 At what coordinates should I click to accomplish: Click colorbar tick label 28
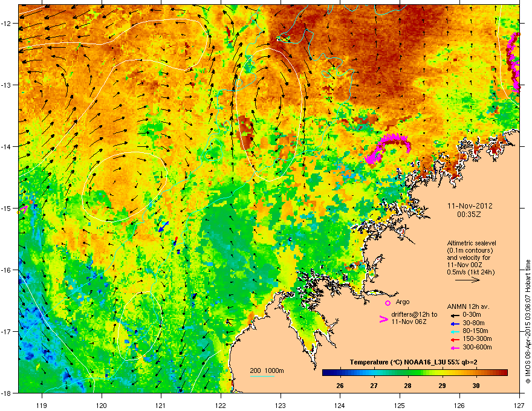(408, 386)
